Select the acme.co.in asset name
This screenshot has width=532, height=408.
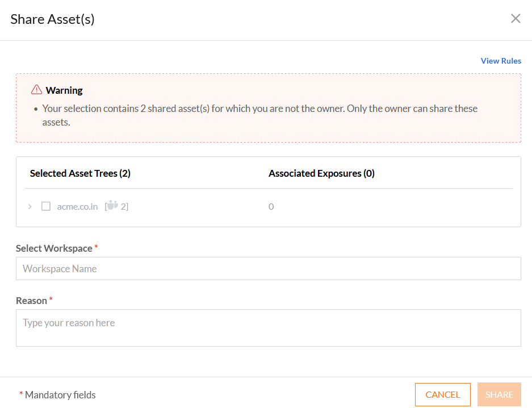point(77,206)
